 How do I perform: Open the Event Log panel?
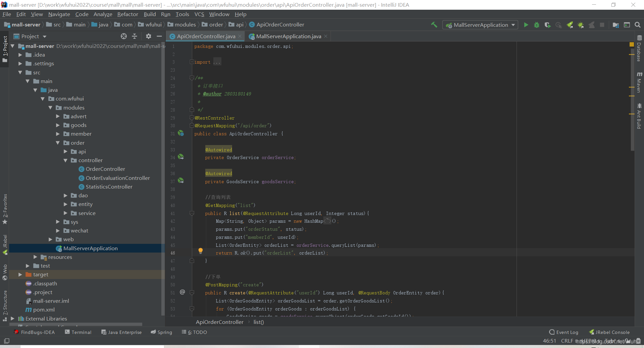[x=563, y=332]
